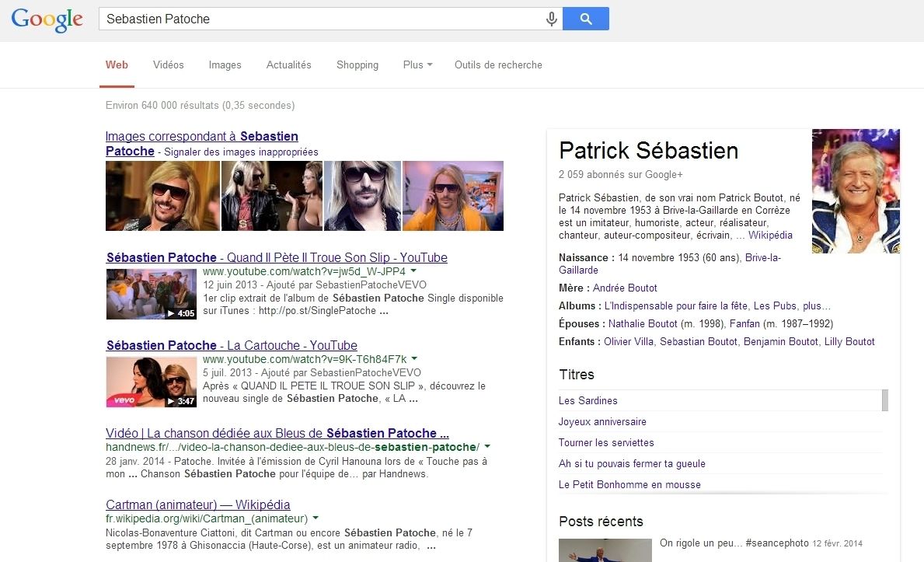Open Outils de recherche
This screenshot has height=562, width=924.
tap(499, 65)
